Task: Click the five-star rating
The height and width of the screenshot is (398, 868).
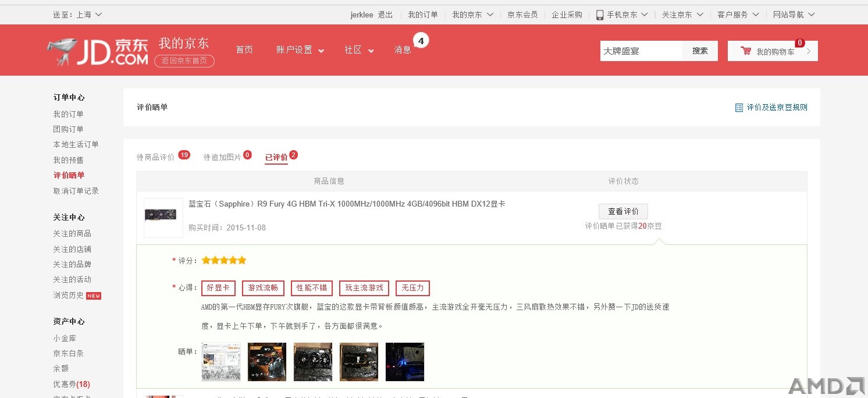Action: coord(224,260)
